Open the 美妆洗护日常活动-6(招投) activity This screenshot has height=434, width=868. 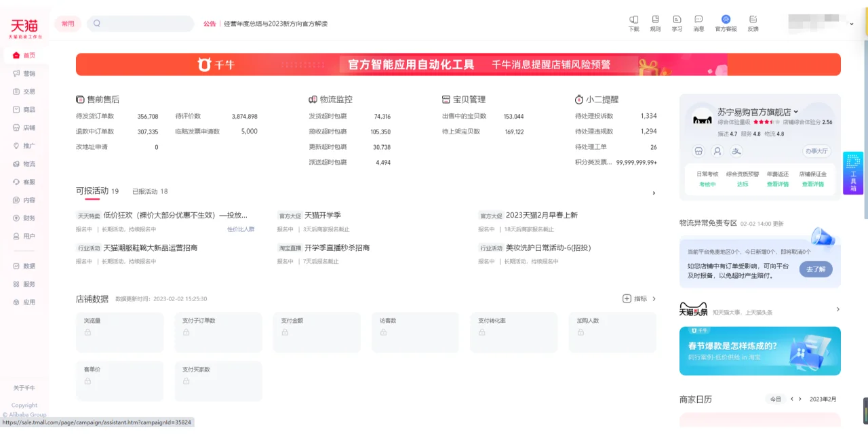pos(549,248)
